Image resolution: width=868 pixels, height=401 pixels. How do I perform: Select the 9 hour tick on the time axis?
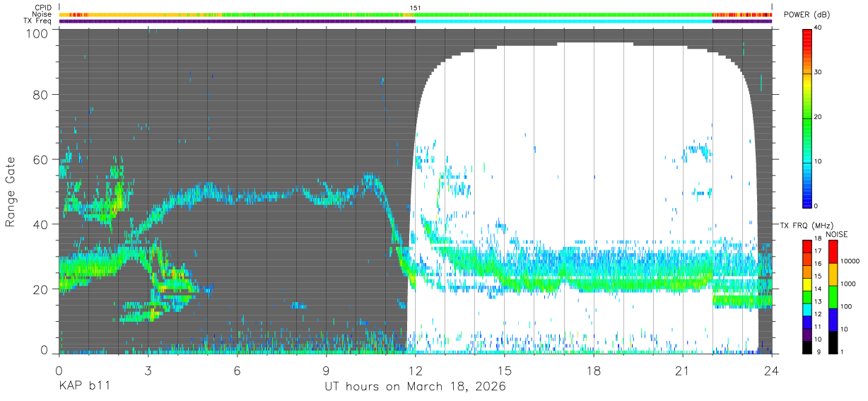click(326, 371)
